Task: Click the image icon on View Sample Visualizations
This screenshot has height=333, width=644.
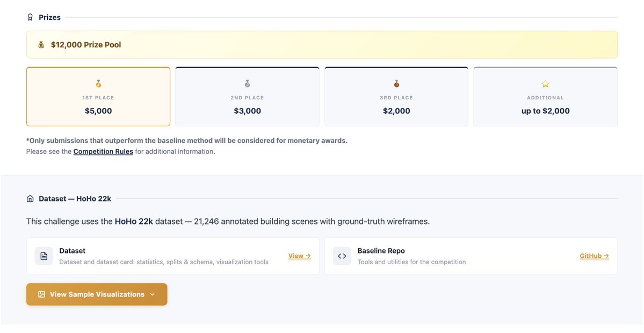Action: coord(41,294)
